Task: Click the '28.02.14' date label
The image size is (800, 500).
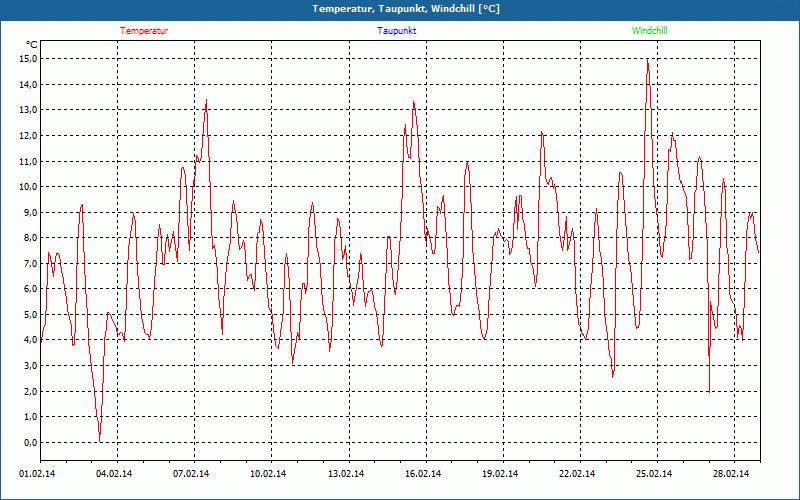Action: pos(731,474)
